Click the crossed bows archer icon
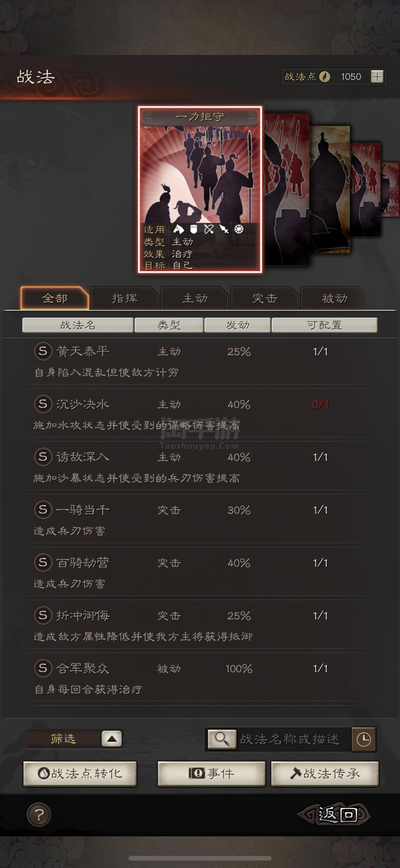Image resolution: width=400 pixels, height=868 pixels. 209,229
